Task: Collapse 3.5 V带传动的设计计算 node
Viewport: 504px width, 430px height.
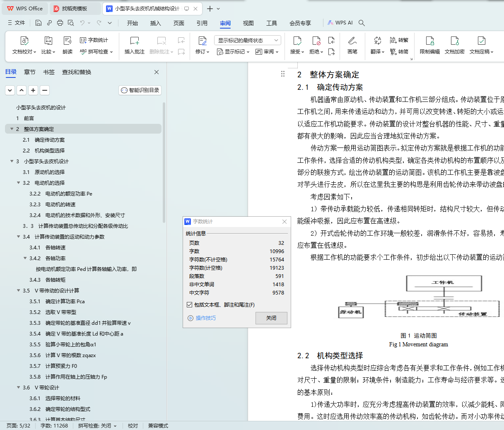Action: (x=18, y=290)
